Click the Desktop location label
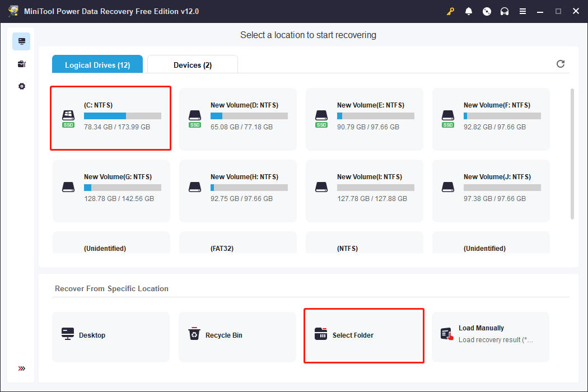This screenshot has height=392, width=588. [92, 335]
